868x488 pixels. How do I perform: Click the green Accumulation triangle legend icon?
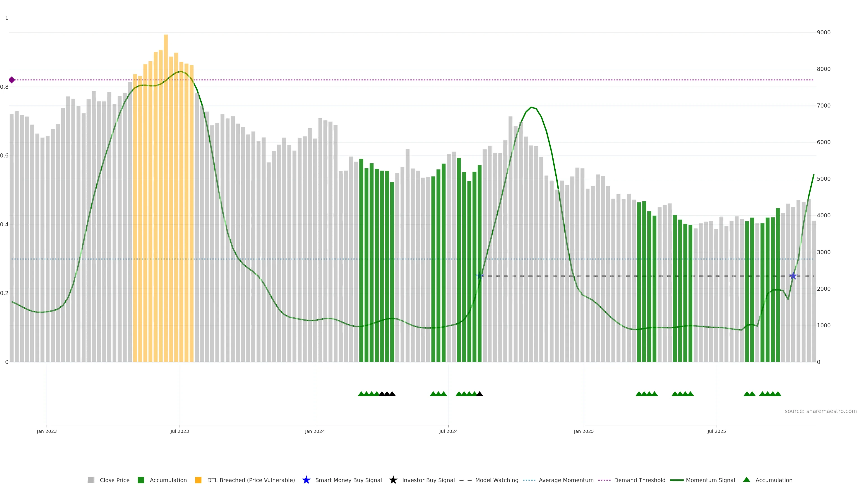point(746,480)
